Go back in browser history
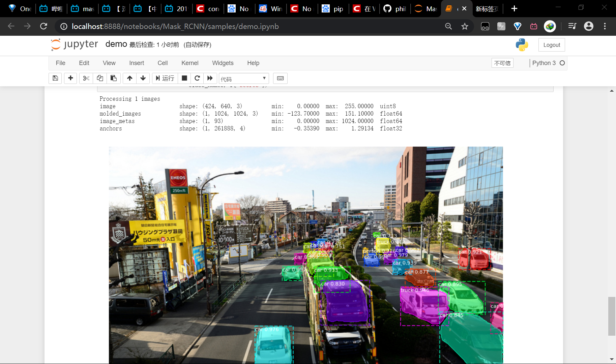This screenshot has height=364, width=616. (11, 26)
